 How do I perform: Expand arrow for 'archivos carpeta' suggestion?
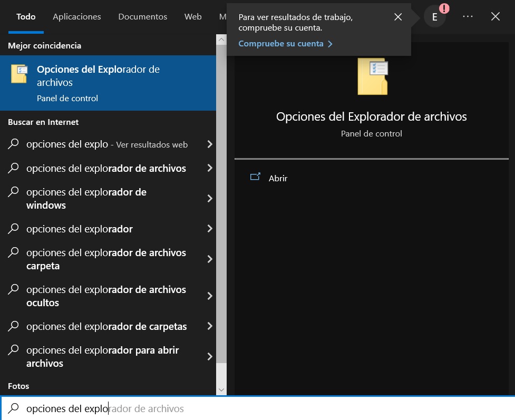pyautogui.click(x=210, y=259)
